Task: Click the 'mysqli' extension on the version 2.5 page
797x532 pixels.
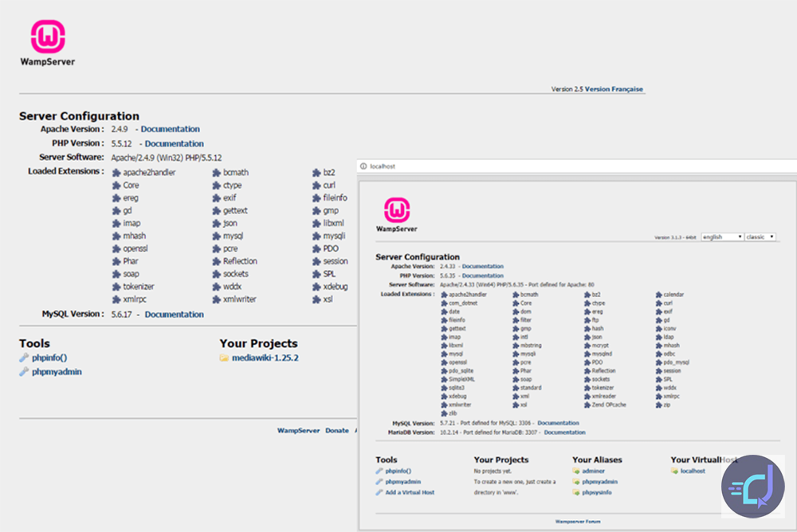Action: pyautogui.click(x=334, y=237)
